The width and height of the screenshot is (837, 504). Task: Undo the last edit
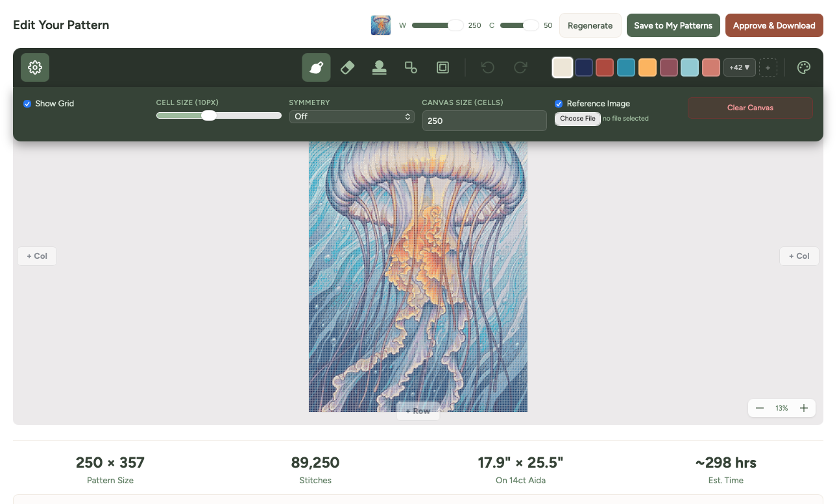(x=487, y=67)
